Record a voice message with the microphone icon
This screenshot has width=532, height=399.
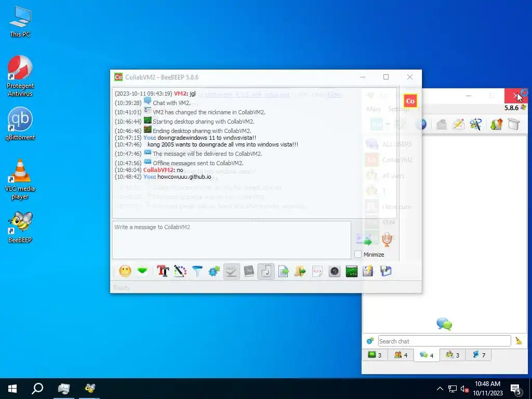[387, 239]
